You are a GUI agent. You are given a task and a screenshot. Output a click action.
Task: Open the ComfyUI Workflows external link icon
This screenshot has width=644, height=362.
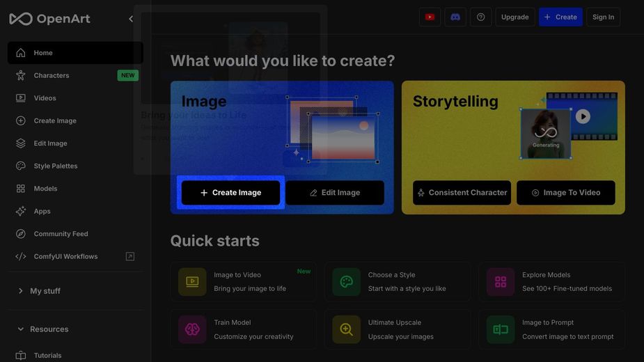pyautogui.click(x=129, y=256)
